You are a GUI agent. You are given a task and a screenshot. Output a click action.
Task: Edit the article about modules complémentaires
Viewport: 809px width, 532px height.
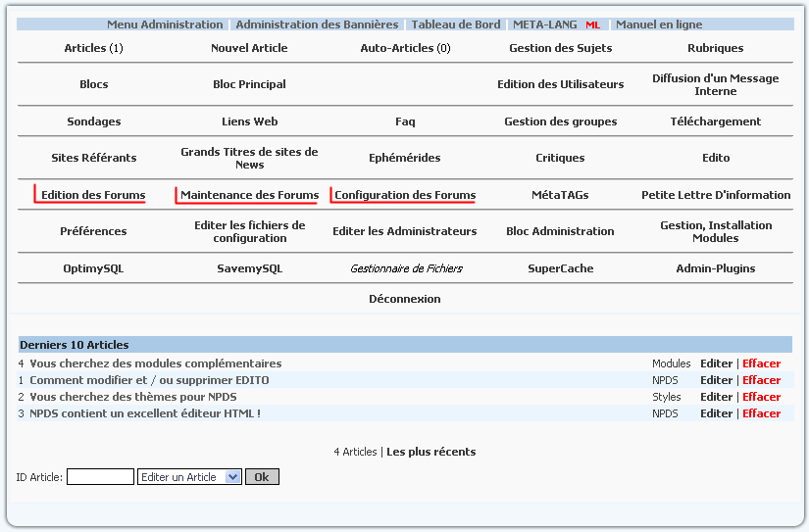[716, 363]
